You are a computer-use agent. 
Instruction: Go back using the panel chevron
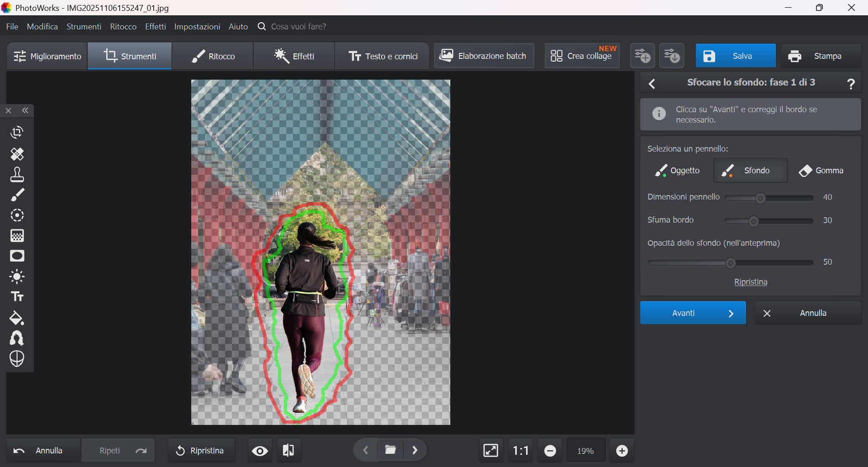(652, 84)
